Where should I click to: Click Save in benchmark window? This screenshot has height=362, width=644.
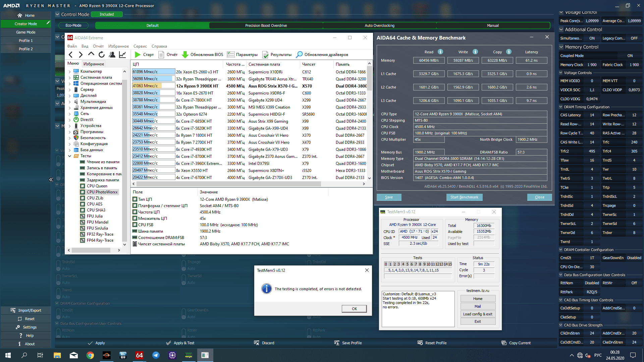(x=389, y=197)
